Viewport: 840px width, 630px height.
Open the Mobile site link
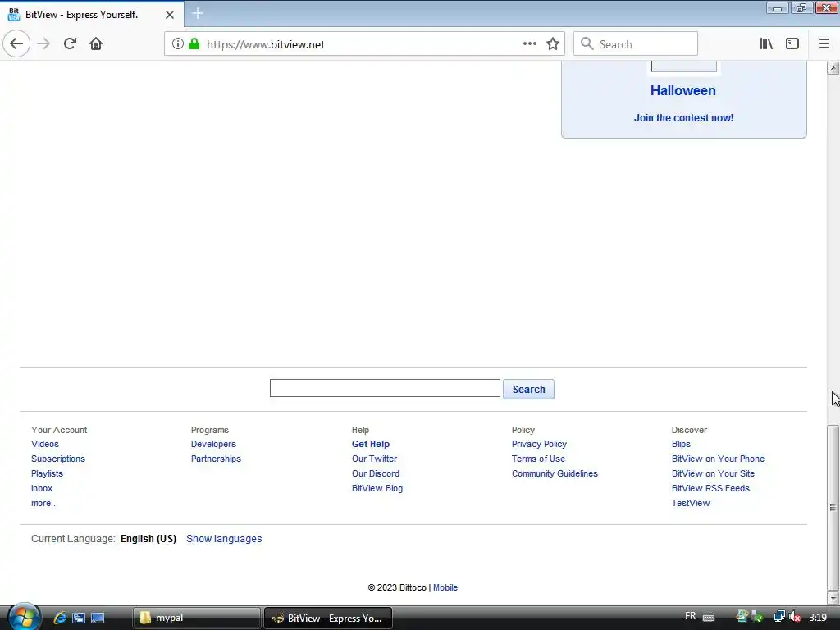click(x=445, y=587)
